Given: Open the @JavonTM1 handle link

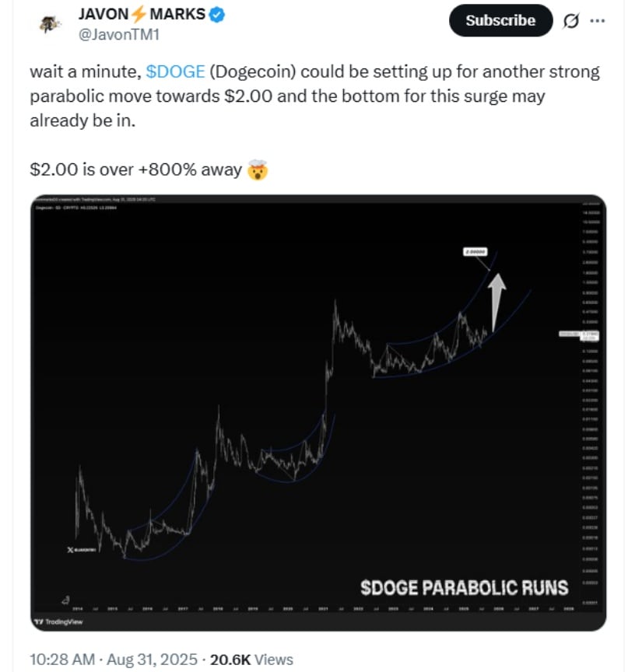Looking at the screenshot, I should pos(118,35).
